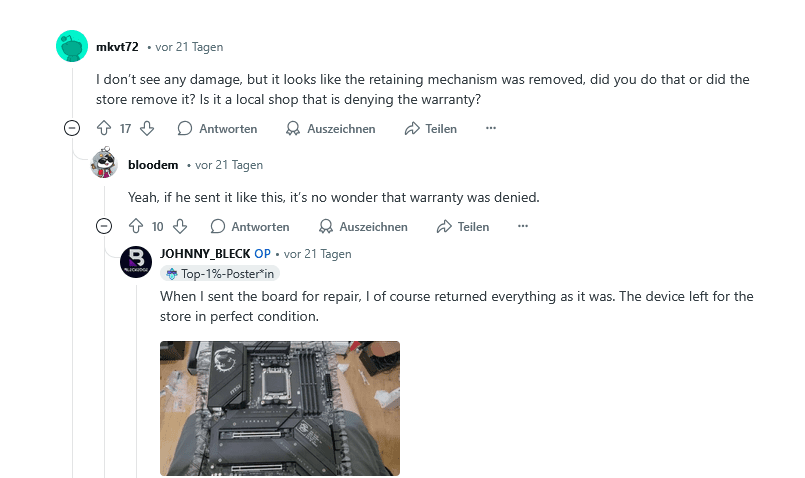Click Teilen on bloodem's reply
Screen dimensions: 805x478
tap(462, 227)
